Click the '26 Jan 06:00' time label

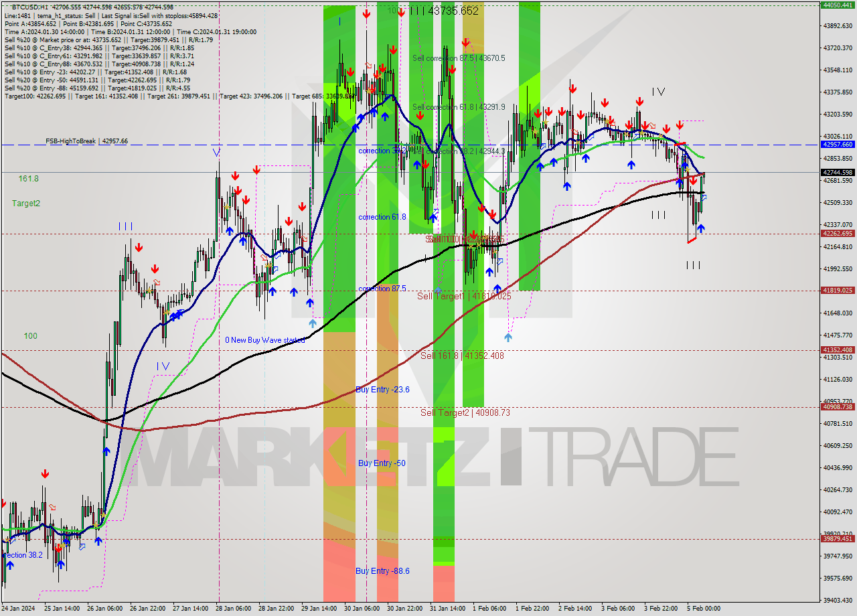[106, 609]
